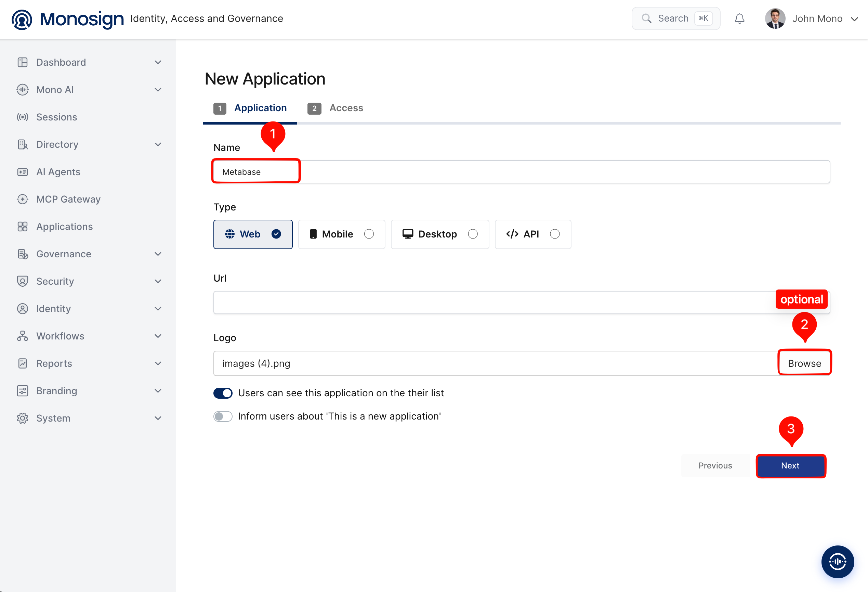The width and height of the screenshot is (868, 592).
Task: Click the Search box in header
Action: pos(676,19)
